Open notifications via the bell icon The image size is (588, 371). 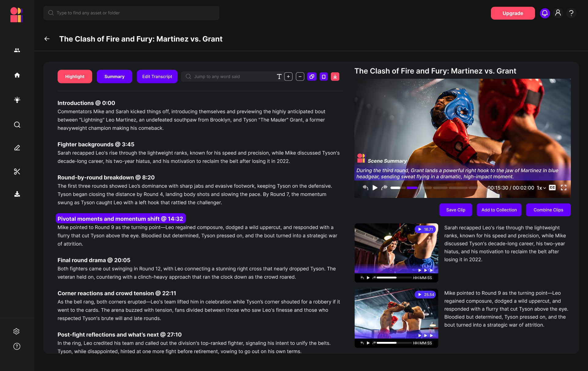pos(545,13)
